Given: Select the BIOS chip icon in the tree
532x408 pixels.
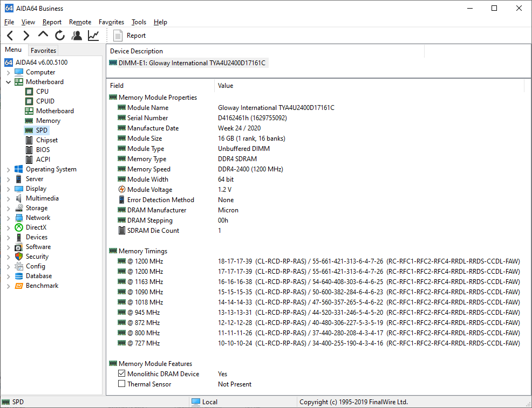Looking at the screenshot, I should (29, 149).
